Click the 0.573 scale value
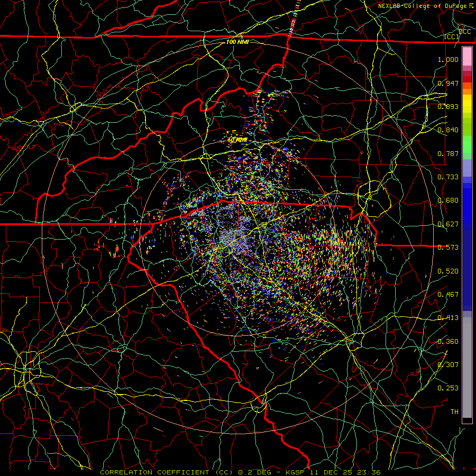 (448, 248)
